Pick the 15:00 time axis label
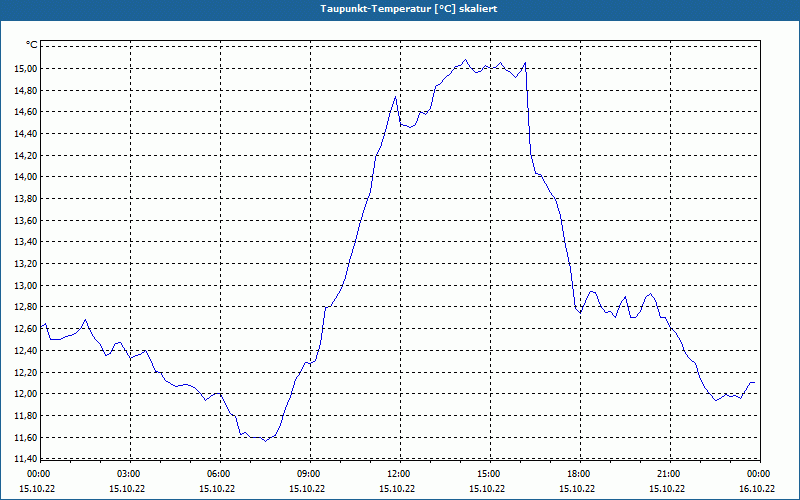 [490, 474]
